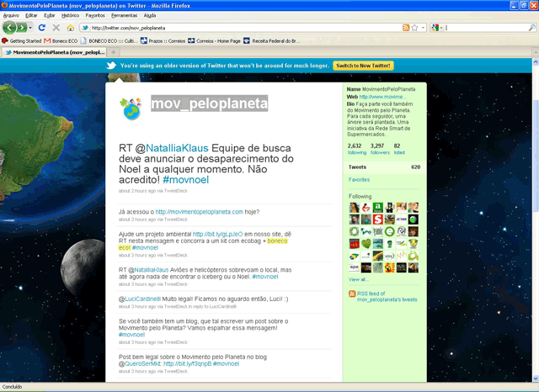Focus the search box field
The height and width of the screenshot is (392, 539).
486,28
